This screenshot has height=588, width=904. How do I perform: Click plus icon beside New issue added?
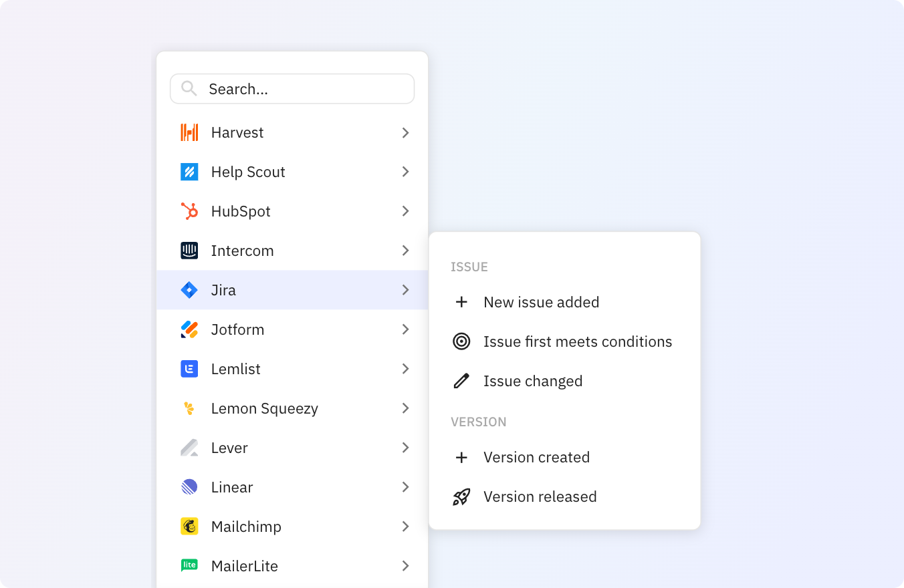pos(461,302)
